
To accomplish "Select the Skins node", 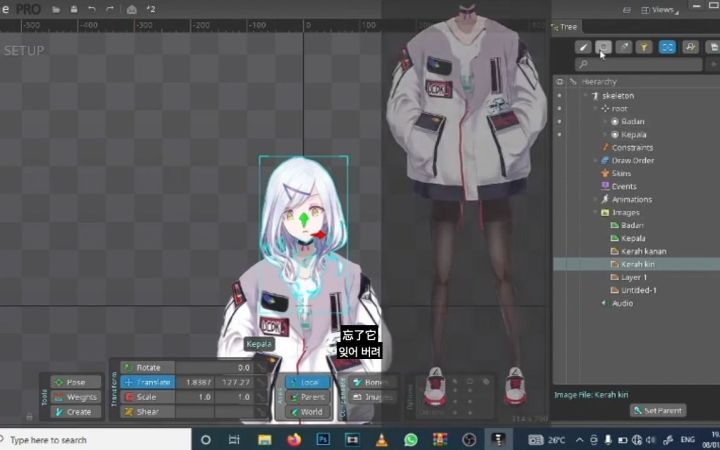I will (x=621, y=173).
